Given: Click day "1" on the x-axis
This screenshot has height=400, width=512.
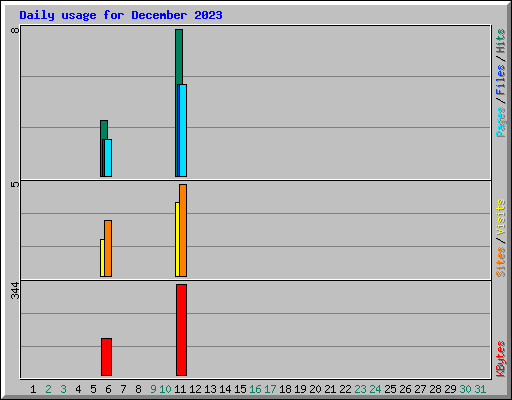Looking at the screenshot, I should [x=33, y=389].
